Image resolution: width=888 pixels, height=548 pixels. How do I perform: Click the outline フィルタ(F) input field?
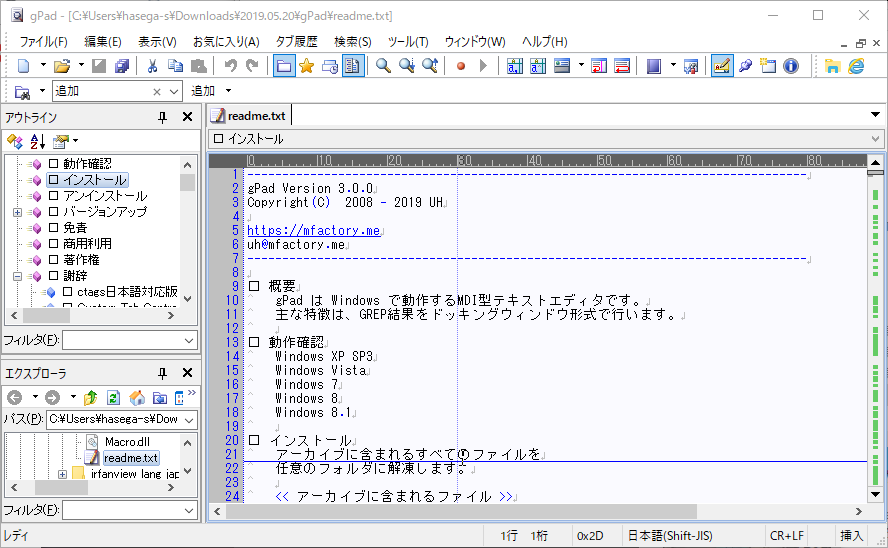pyautogui.click(x=129, y=340)
